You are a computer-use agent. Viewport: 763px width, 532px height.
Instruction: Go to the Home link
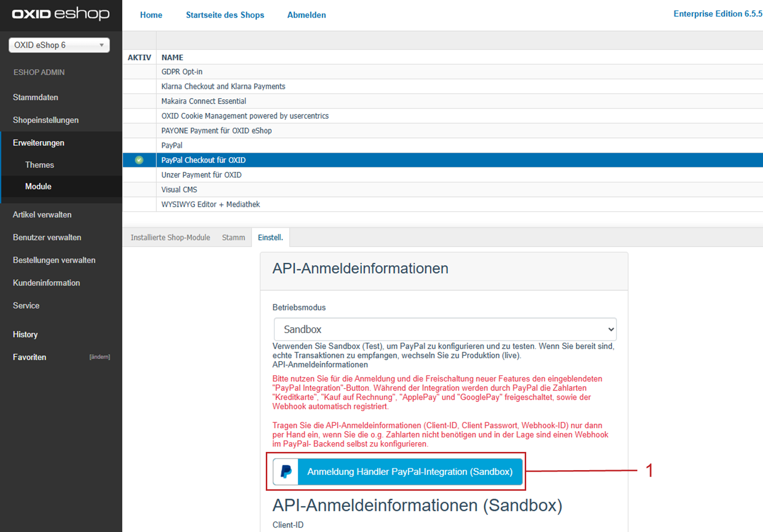point(151,15)
